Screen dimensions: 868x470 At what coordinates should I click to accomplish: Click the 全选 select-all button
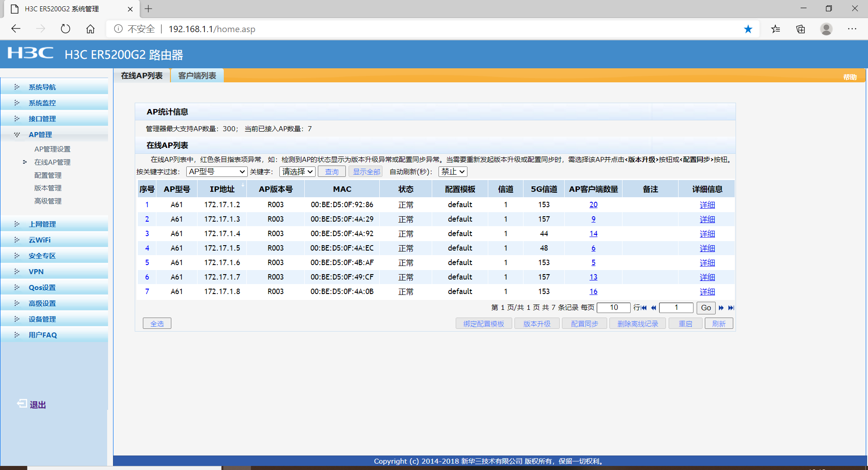coord(157,323)
